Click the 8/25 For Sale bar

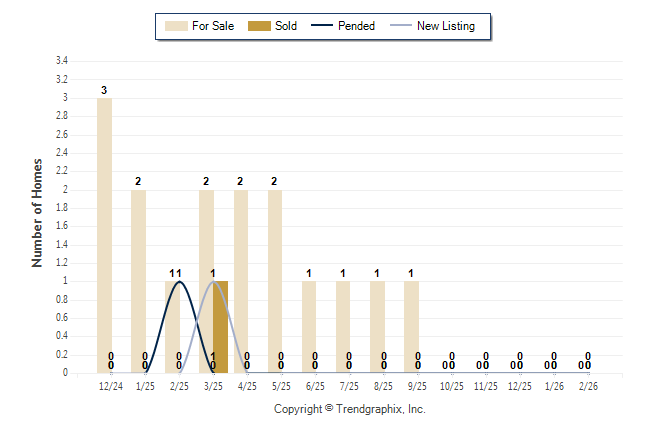point(377,327)
